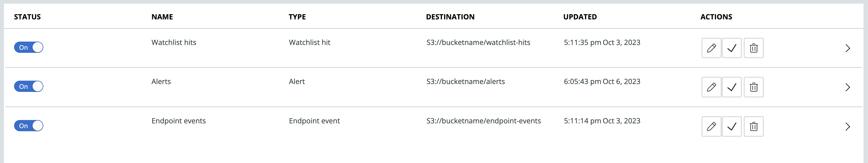Click trash icon for Endpoint events row
The width and height of the screenshot is (868, 163).
[754, 127]
